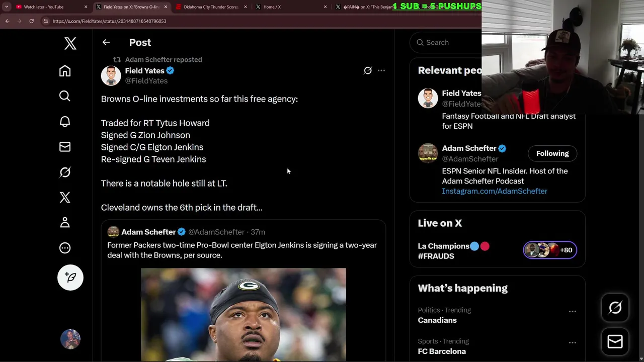Open the FC Barcelona trending topic

pos(441,351)
